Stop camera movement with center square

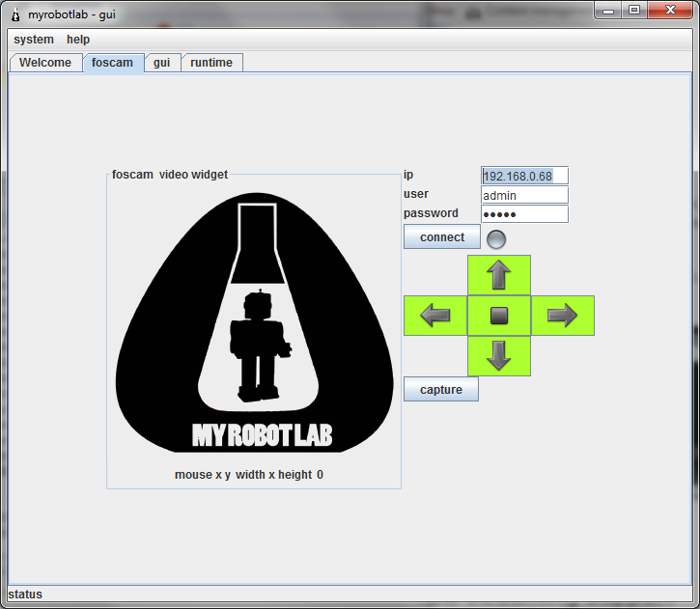(x=498, y=315)
